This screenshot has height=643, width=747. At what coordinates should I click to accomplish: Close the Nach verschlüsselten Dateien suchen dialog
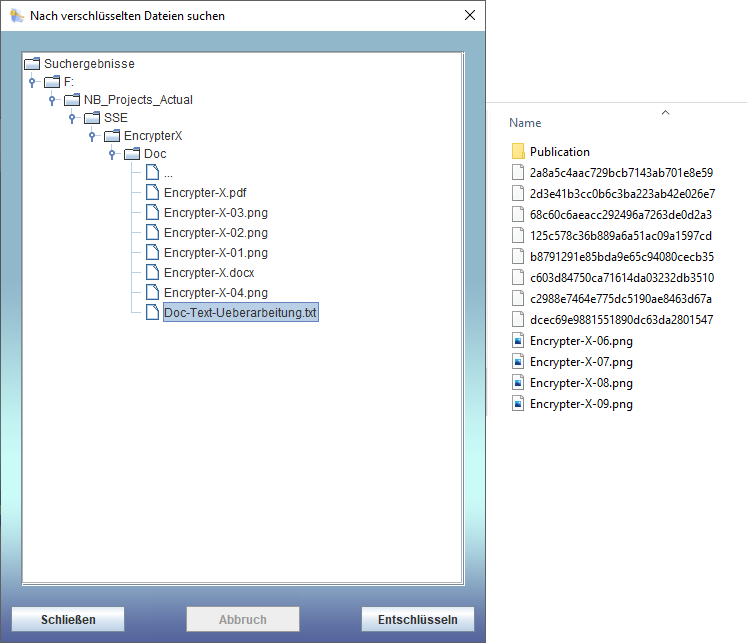pos(470,15)
